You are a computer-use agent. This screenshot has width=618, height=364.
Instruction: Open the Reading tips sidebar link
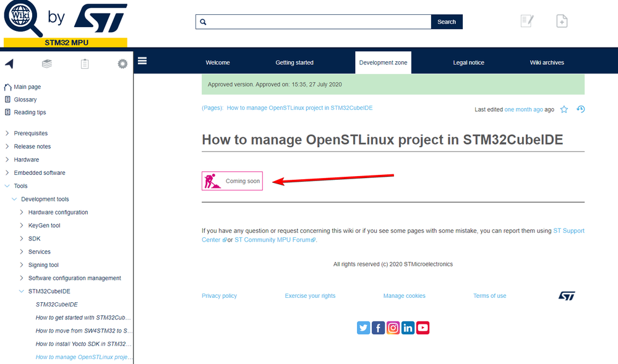coord(30,112)
